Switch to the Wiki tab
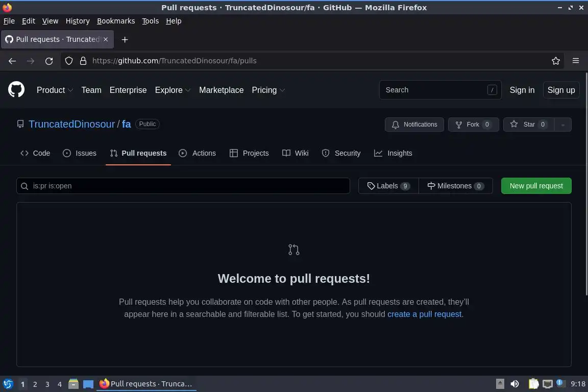This screenshot has width=588, height=392. (296, 153)
